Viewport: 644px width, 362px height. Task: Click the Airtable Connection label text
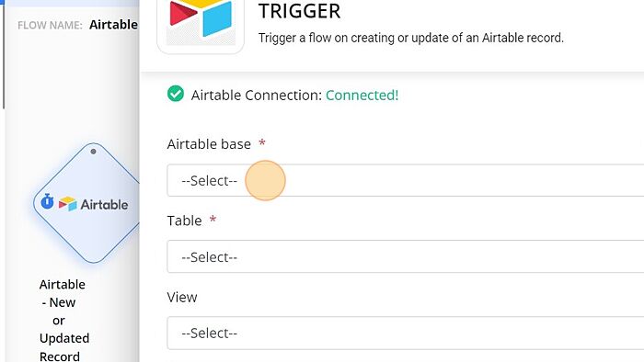(x=257, y=96)
